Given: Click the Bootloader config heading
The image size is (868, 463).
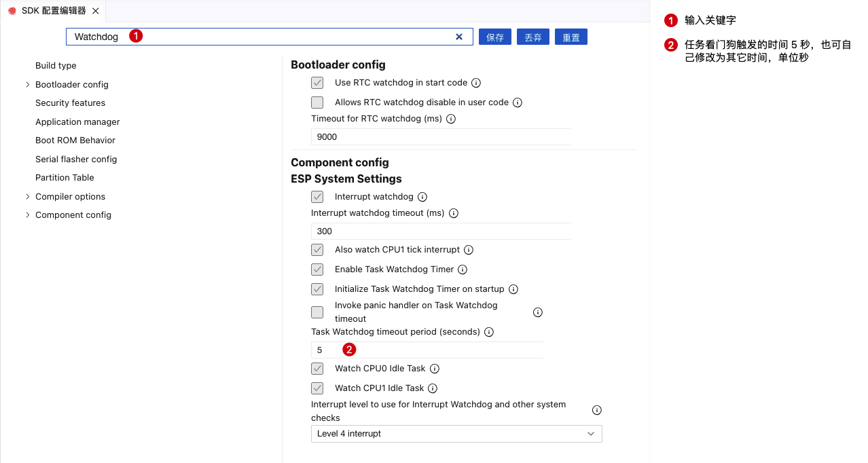Looking at the screenshot, I should (x=338, y=65).
